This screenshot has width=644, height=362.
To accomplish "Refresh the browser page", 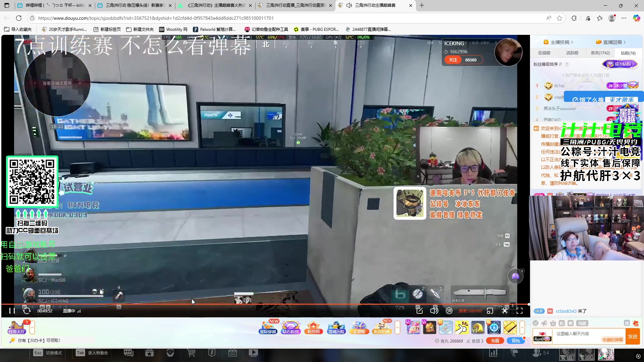I will tap(19, 18).
